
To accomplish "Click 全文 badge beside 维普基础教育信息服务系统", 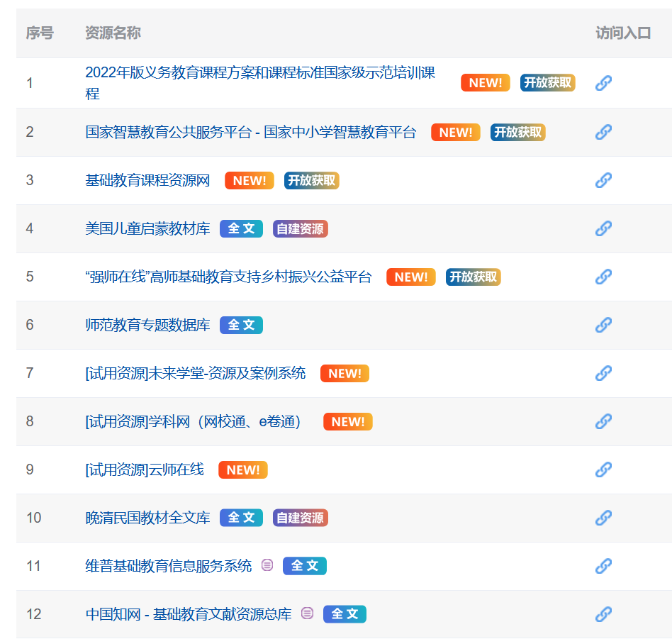I will coord(305,566).
